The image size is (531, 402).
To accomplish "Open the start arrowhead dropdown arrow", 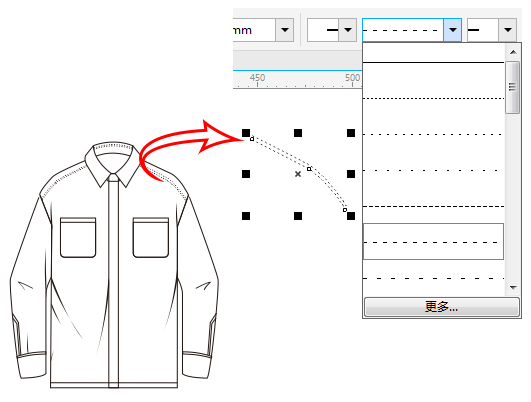I will [x=347, y=30].
